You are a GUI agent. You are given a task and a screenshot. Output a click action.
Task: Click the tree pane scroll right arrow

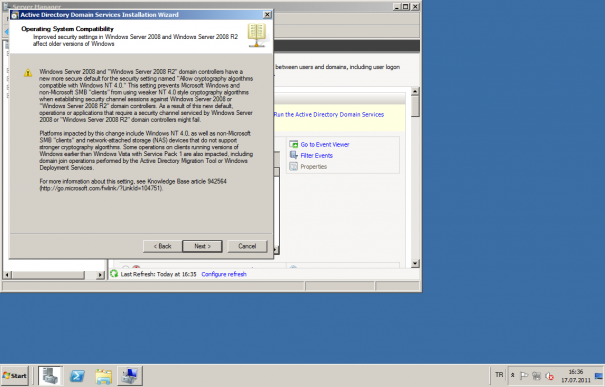pos(100,275)
